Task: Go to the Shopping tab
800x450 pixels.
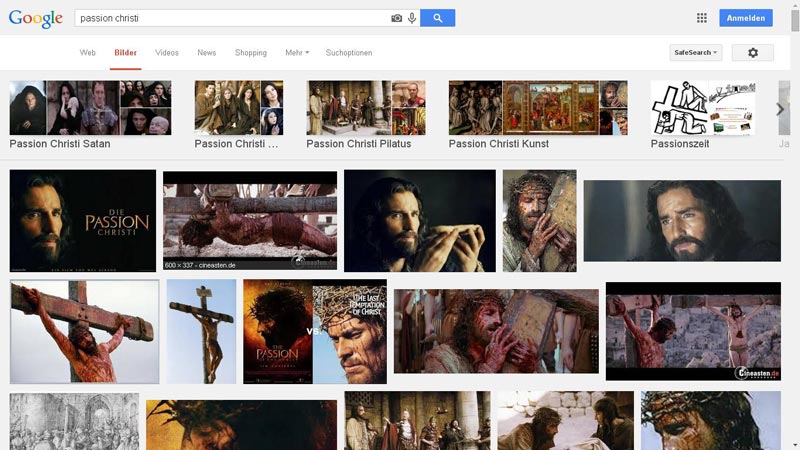Action: [251, 53]
